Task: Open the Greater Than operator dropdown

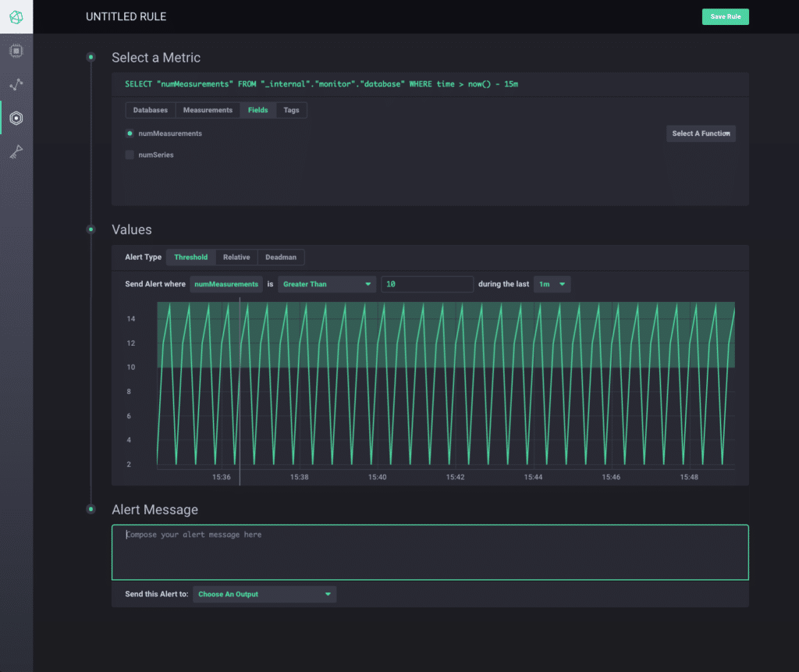Action: tap(326, 284)
